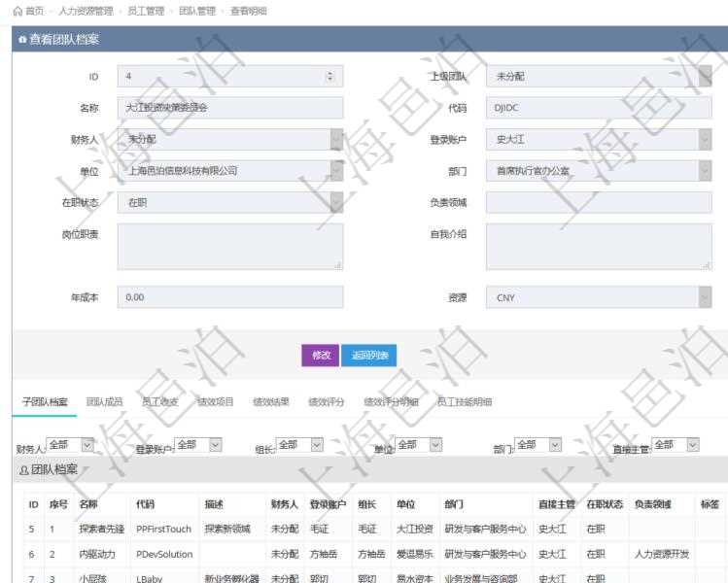
Task: Click the 名称 input field
Action: click(x=230, y=108)
